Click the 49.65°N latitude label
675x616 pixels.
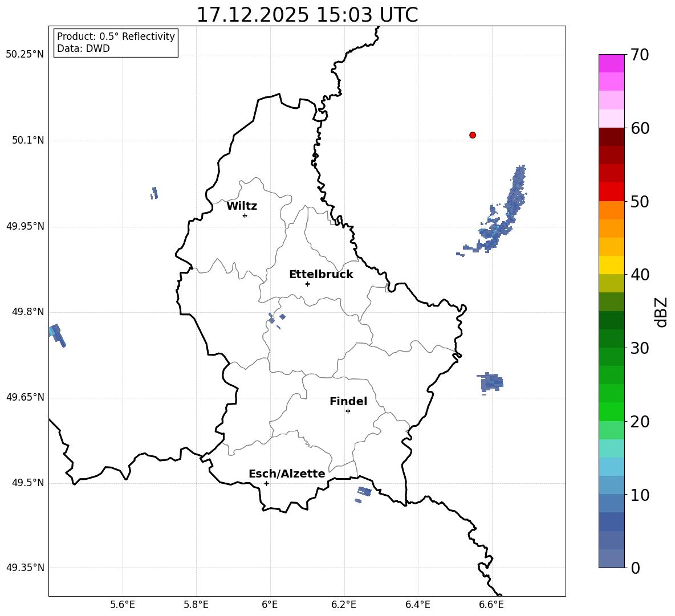coord(25,397)
